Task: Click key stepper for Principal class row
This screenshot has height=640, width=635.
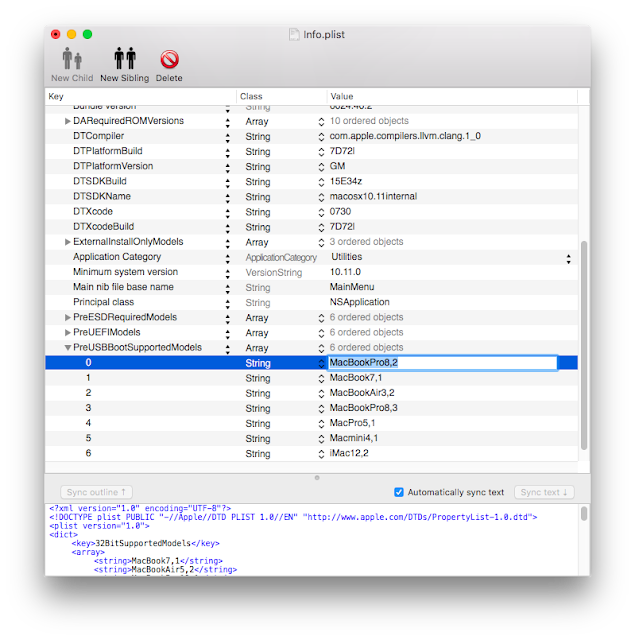Action: [227, 303]
